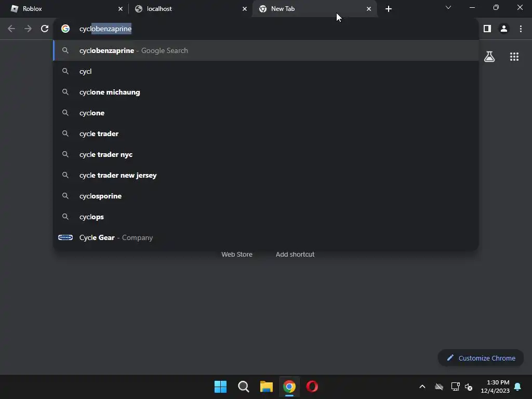The height and width of the screenshot is (399, 532).
Task: Open the network status tray icon
Action: tap(455, 387)
